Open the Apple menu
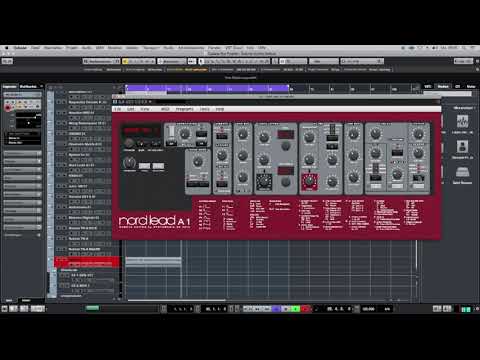480x360 pixels. [6, 48]
